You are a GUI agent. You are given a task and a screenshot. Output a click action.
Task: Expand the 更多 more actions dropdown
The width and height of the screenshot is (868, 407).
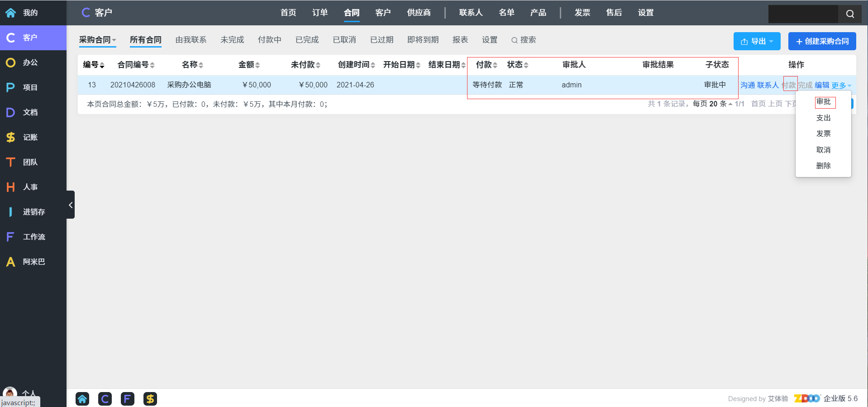(x=841, y=85)
